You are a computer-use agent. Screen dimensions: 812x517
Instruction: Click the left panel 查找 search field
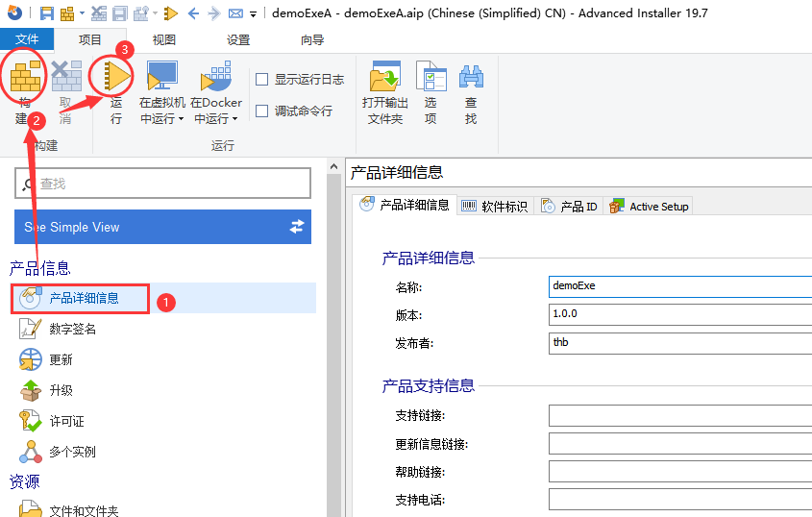coord(162,183)
